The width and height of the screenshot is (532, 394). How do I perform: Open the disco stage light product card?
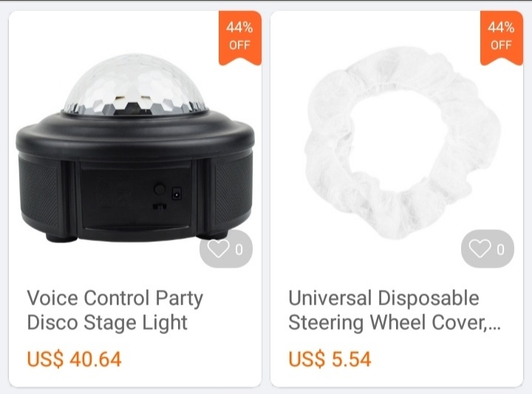135,199
